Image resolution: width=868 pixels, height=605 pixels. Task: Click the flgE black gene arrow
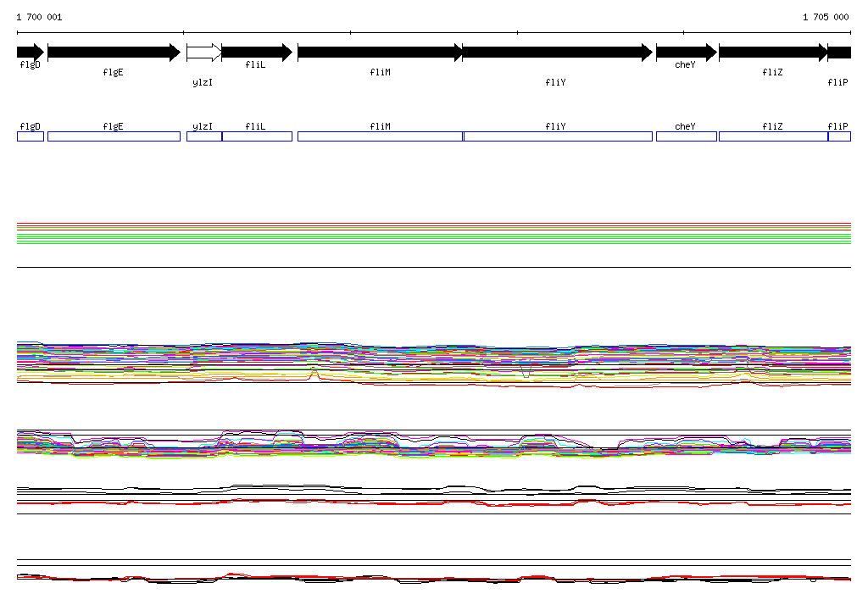click(114, 53)
